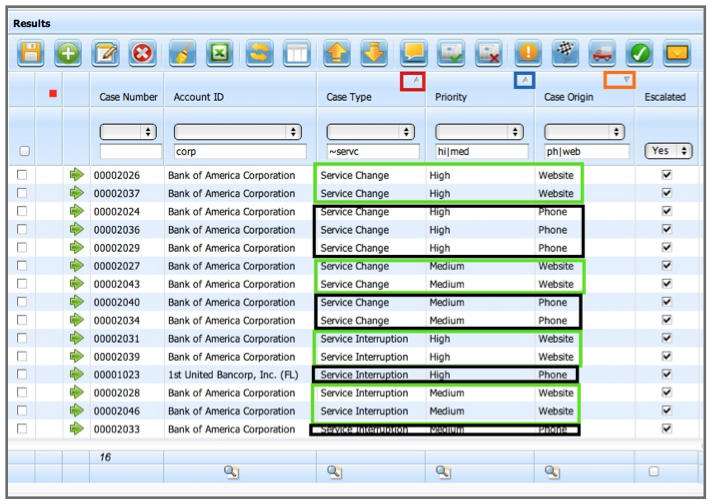Click the Case Type column header
Screen dimensions: 713x504
[349, 97]
